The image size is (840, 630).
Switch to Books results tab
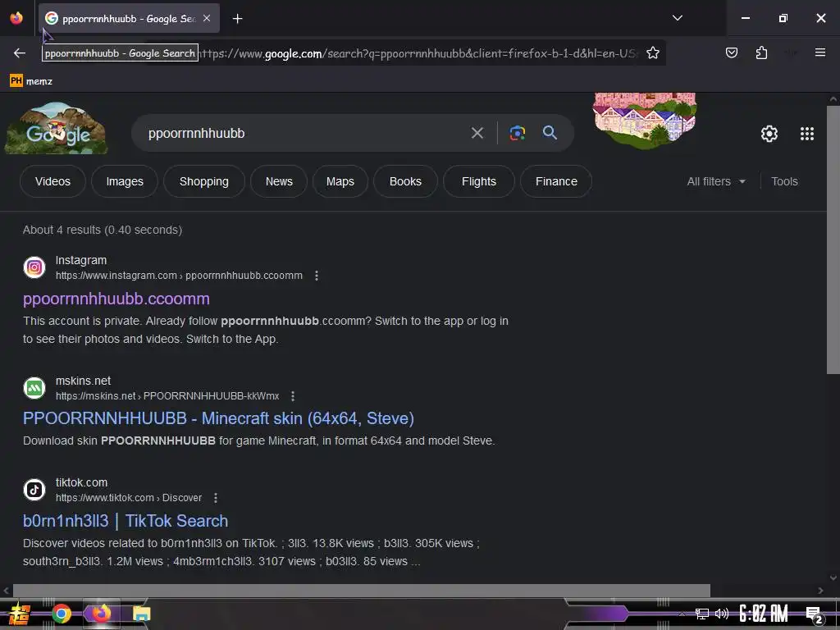click(405, 181)
